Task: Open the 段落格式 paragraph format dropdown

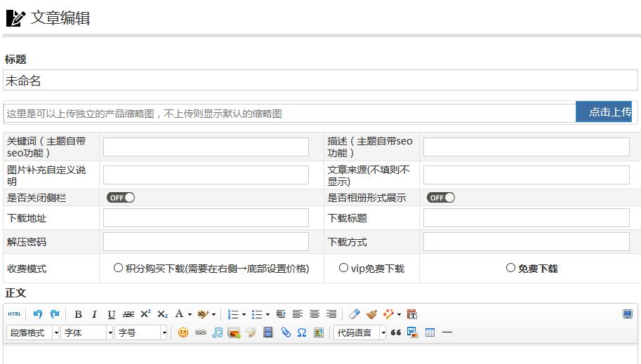Action: click(x=33, y=332)
